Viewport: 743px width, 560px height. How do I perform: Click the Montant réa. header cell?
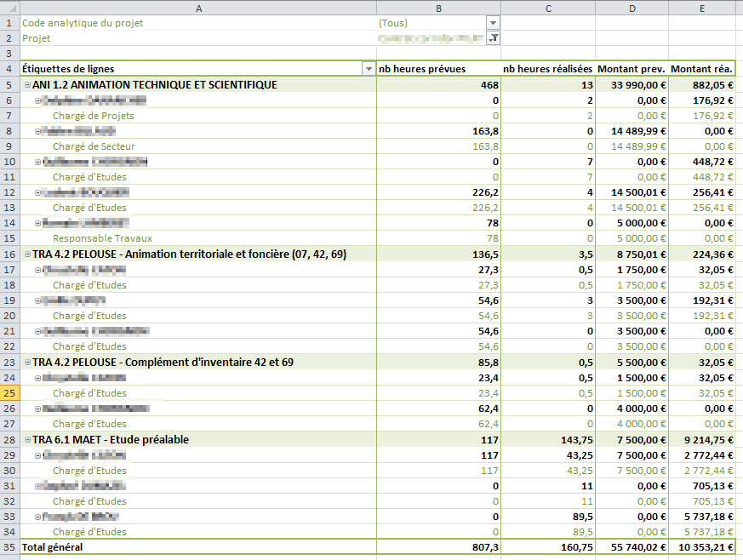[702, 69]
